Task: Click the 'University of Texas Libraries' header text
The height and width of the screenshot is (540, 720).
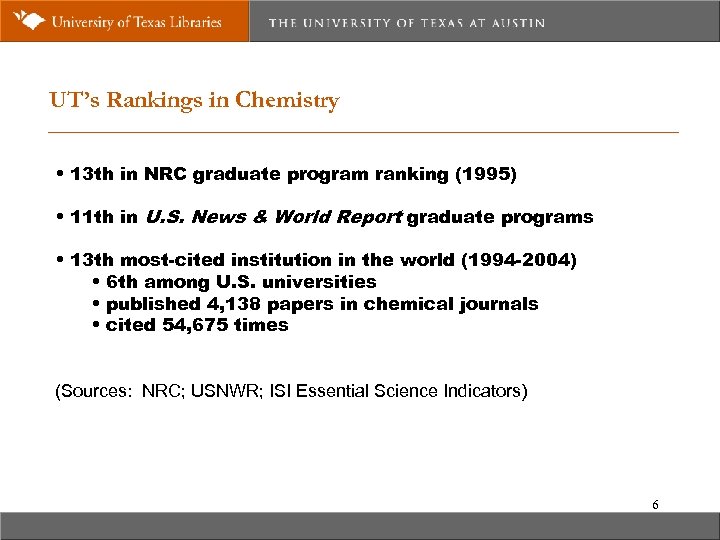Action: [136, 22]
